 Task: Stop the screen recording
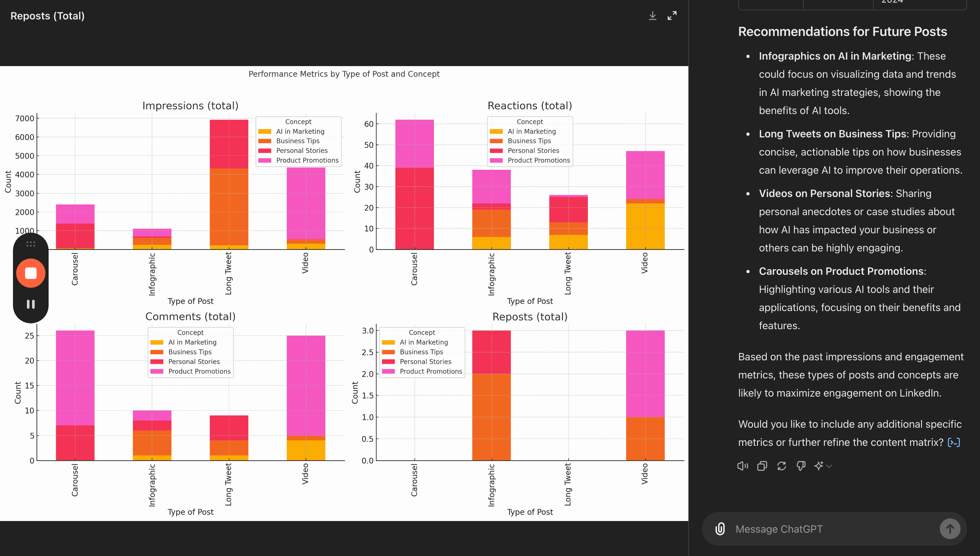30,273
